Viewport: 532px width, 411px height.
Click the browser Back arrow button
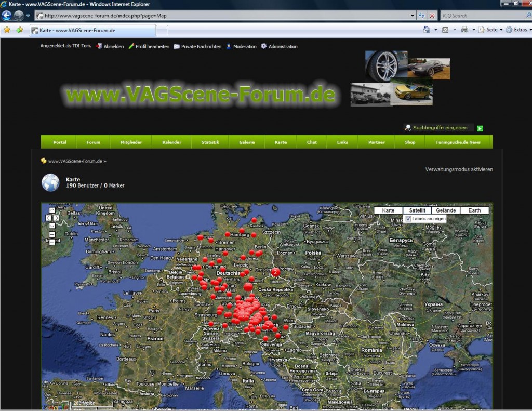[7, 16]
